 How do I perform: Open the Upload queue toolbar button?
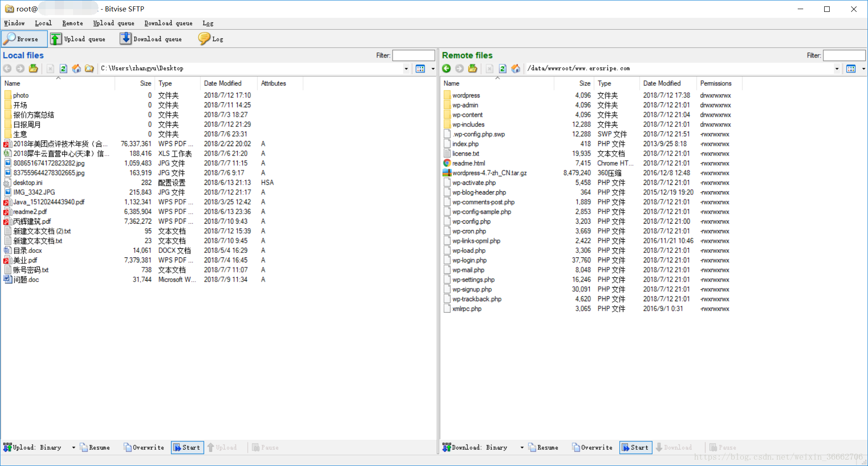(78, 39)
